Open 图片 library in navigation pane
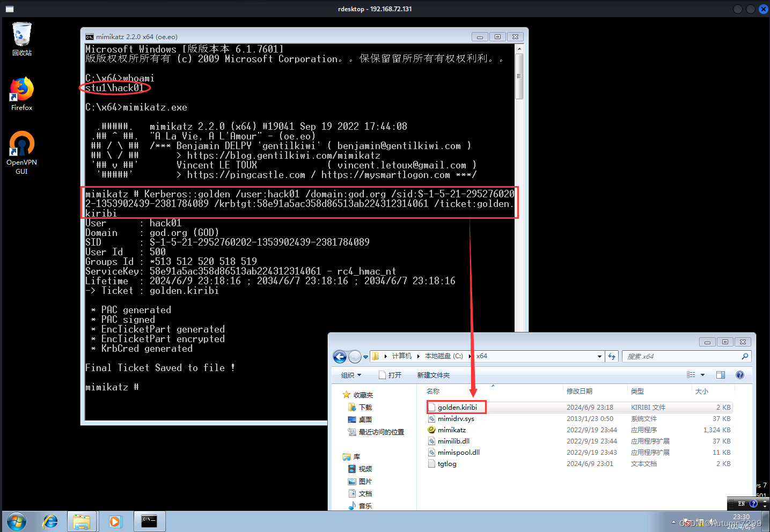The image size is (770, 532). (x=365, y=482)
